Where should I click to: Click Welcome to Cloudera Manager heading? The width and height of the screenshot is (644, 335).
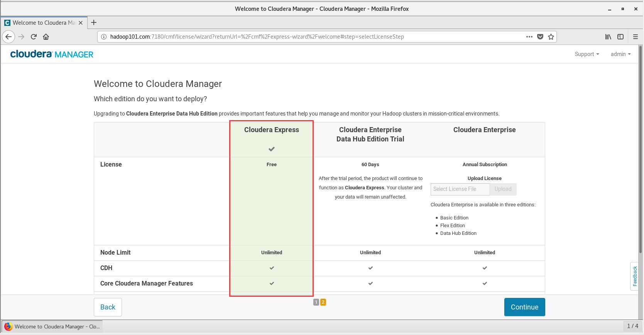[x=158, y=84]
